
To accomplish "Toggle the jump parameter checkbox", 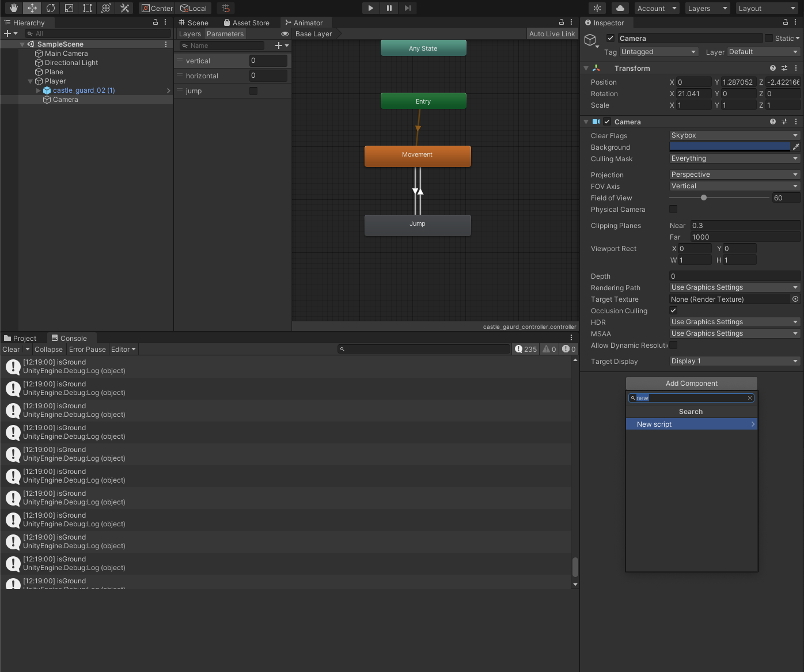I will tap(253, 91).
